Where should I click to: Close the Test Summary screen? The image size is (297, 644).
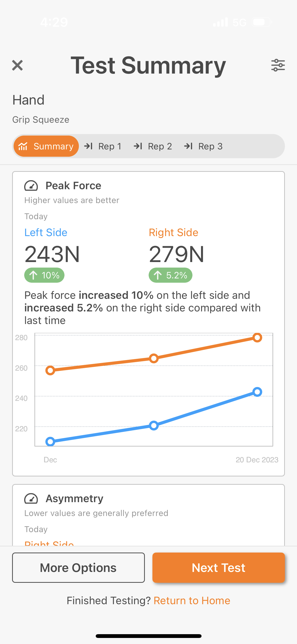pyautogui.click(x=17, y=65)
